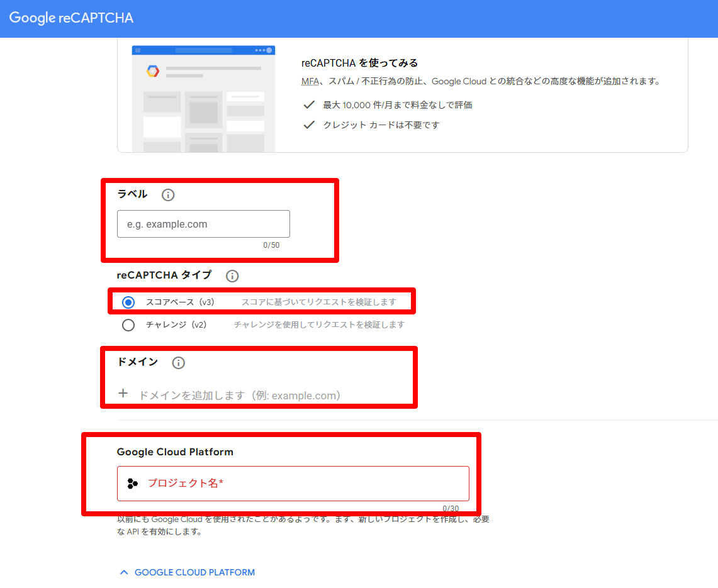The image size is (718, 588).
Task: Click the 0/30 counter below プロジェクト名
Action: pos(451,509)
